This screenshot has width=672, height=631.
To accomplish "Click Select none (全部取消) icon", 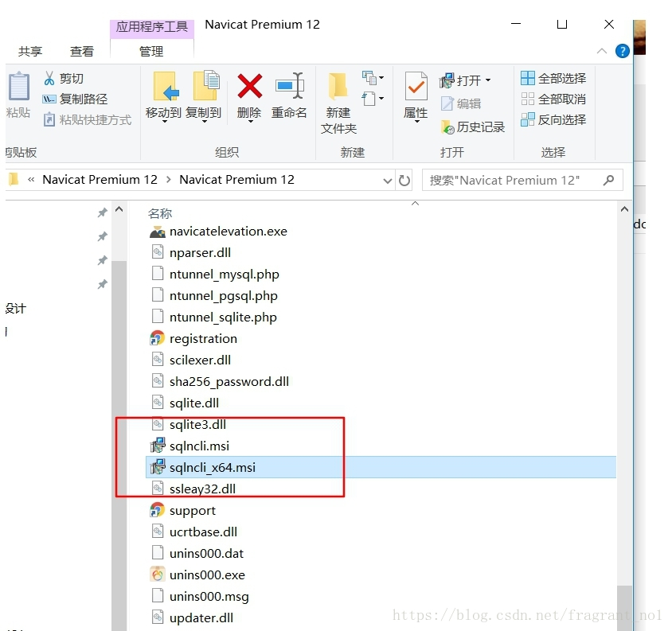I will (528, 99).
